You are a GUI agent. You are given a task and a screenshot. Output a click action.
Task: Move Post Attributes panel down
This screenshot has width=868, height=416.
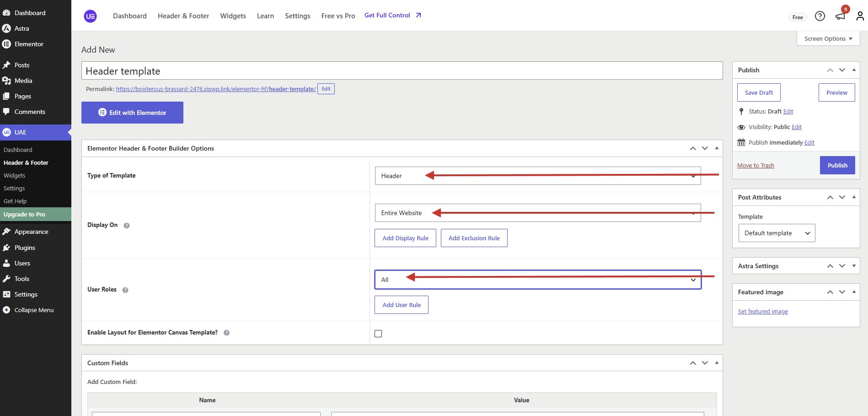coord(842,197)
